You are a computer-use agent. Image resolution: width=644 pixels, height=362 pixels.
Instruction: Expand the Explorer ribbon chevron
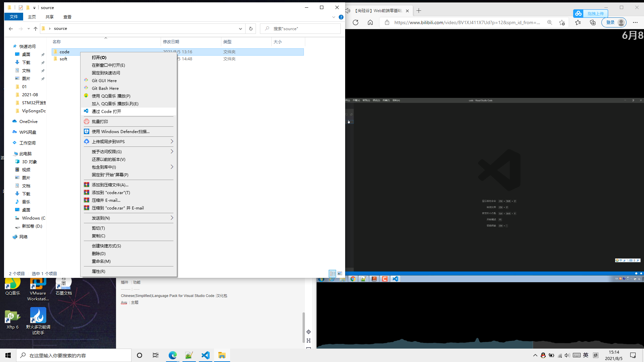pos(333,17)
